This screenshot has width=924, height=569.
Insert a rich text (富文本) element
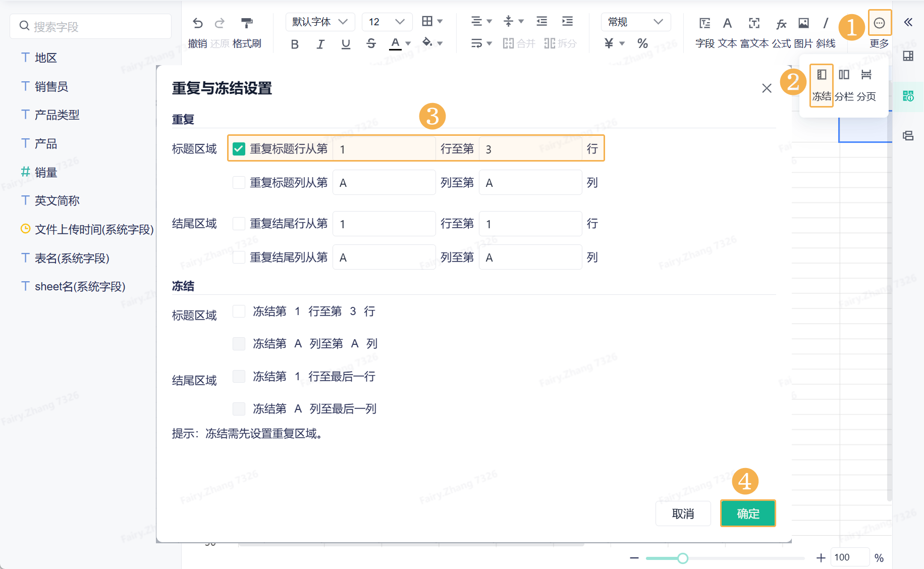754,32
